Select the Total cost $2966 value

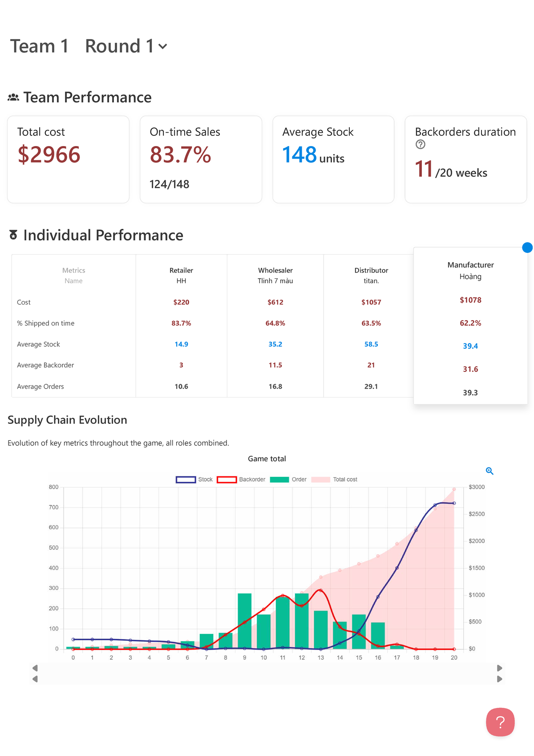click(49, 154)
